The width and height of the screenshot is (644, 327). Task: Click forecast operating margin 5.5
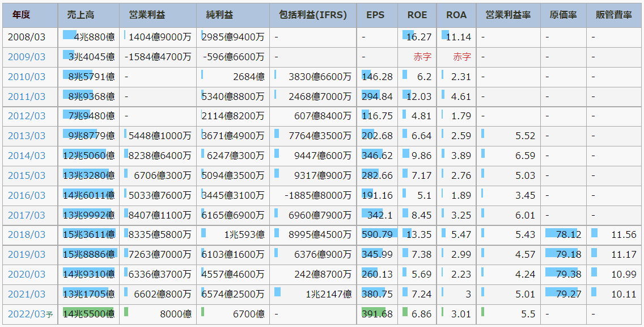coord(528,315)
